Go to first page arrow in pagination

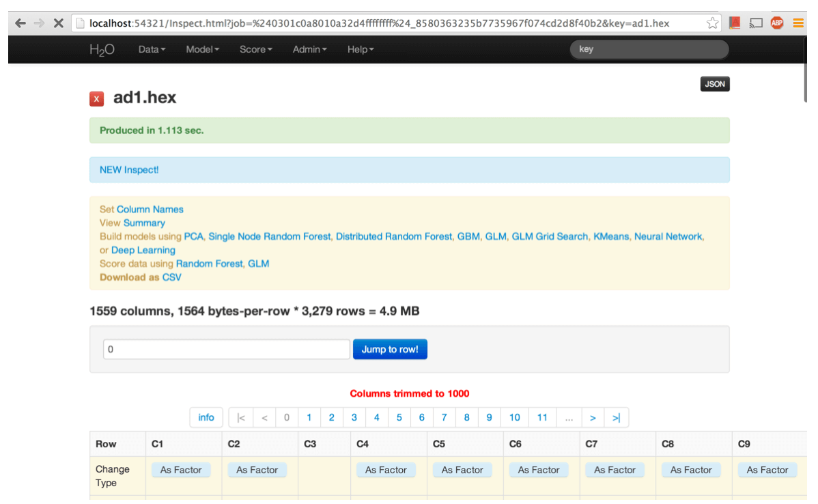240,418
